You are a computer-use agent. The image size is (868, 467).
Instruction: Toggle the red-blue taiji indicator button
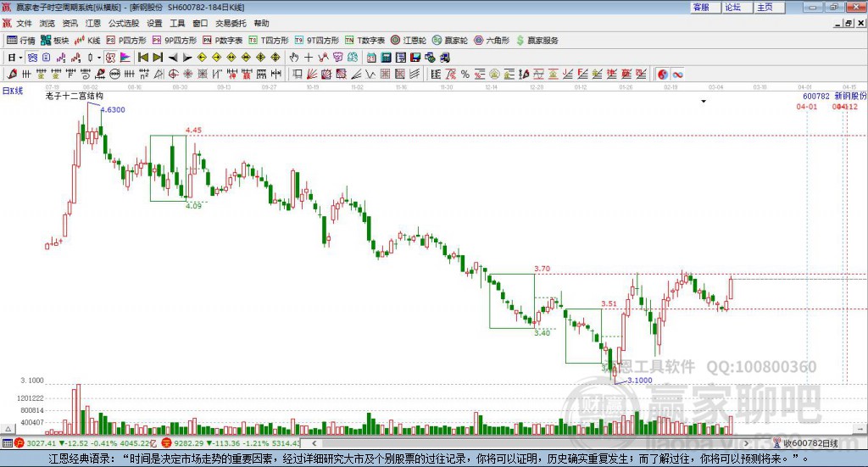tap(663, 74)
